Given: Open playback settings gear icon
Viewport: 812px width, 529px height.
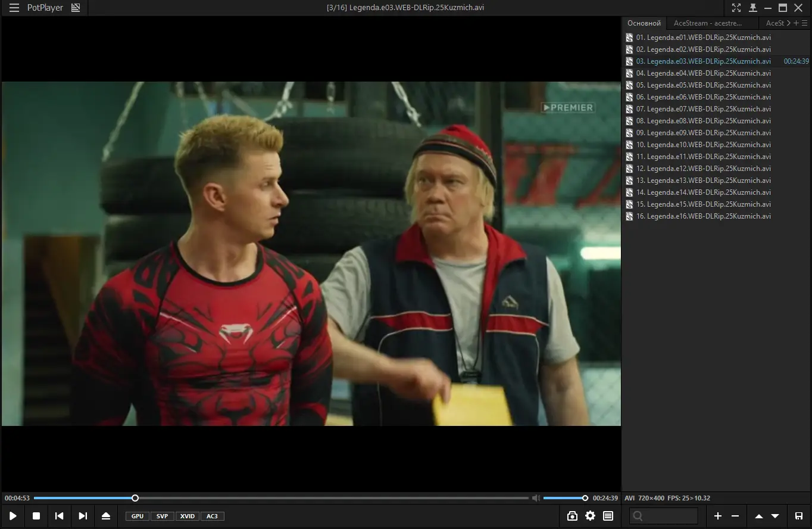Looking at the screenshot, I should coord(590,516).
